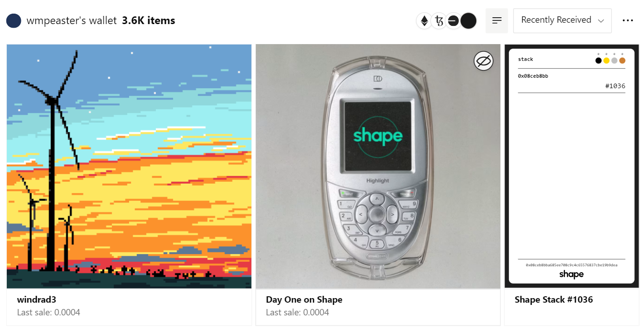Image resolution: width=644 pixels, height=329 pixels.
Task: Open the sort/filter lines icon
Action: [497, 20]
